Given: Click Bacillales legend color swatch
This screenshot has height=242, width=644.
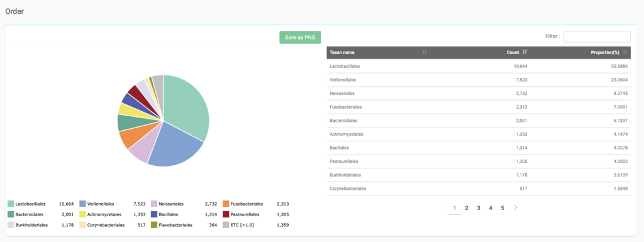Looking at the screenshot, I should 155,214.
